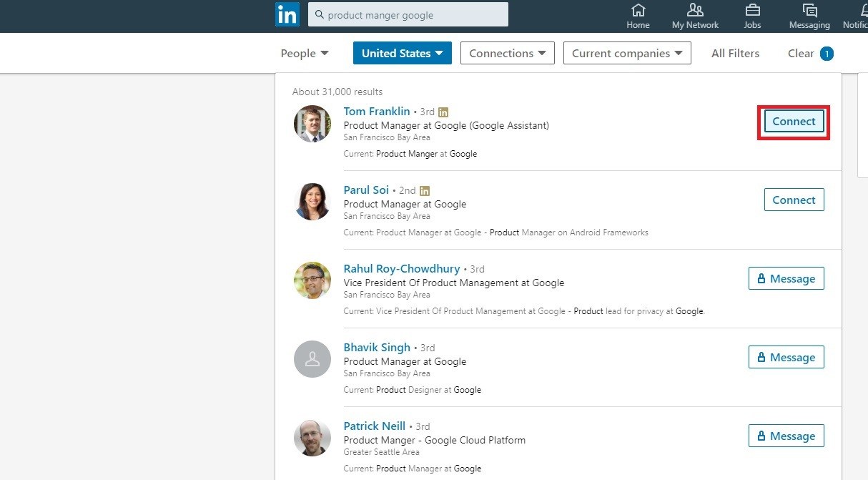
Task: Click 'Current: Product Designer at Google' text
Action: 412,390
